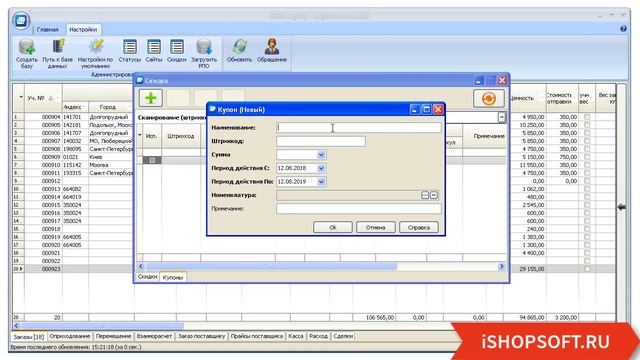640x360 pixels.
Task: Open Путь к базе данных tool
Action: coord(58,53)
